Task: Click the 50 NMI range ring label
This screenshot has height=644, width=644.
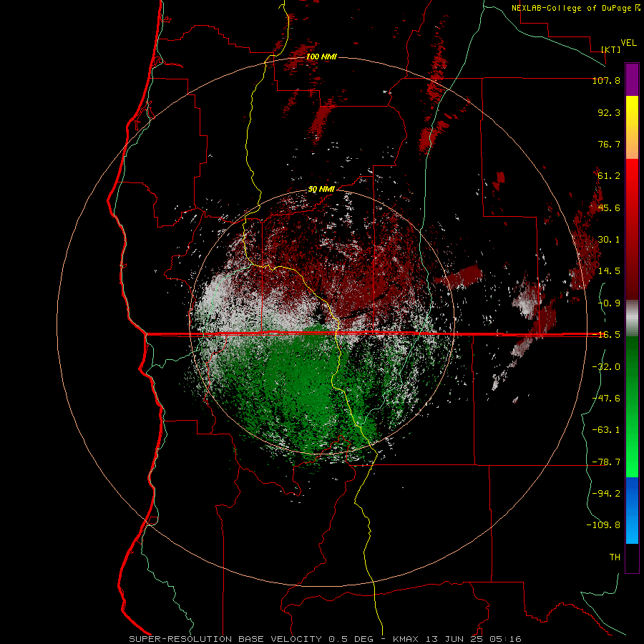Action: pyautogui.click(x=321, y=190)
